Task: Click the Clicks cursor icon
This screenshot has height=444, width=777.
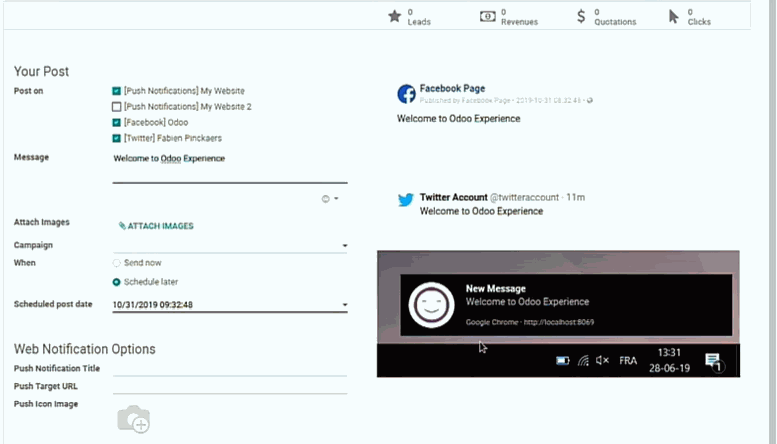Action: 674,16
